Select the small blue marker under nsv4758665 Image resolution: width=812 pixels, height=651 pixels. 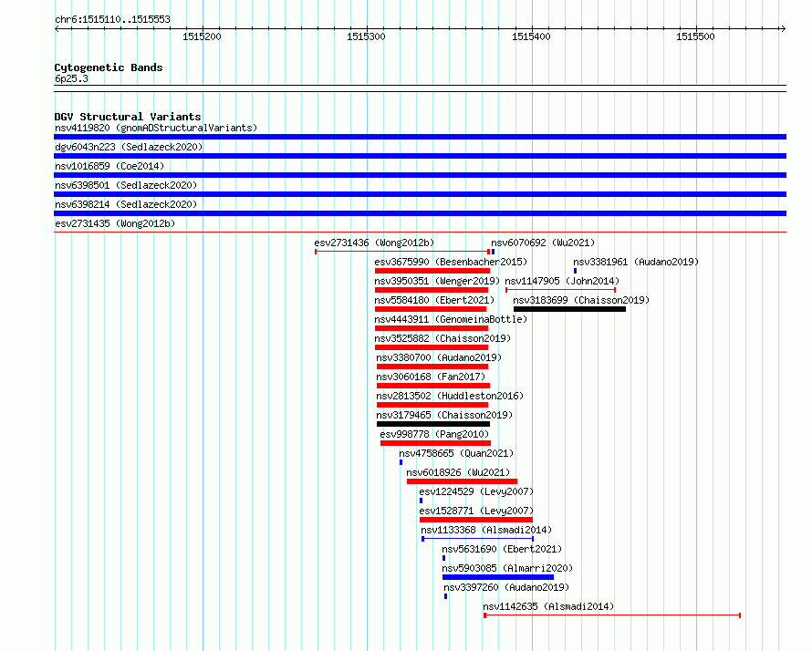pyautogui.click(x=401, y=462)
